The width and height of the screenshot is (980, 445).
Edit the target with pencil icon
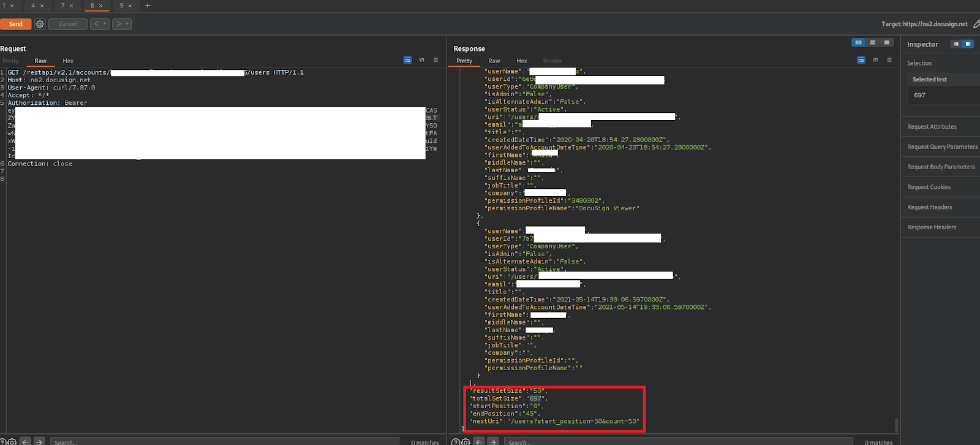coord(976,24)
